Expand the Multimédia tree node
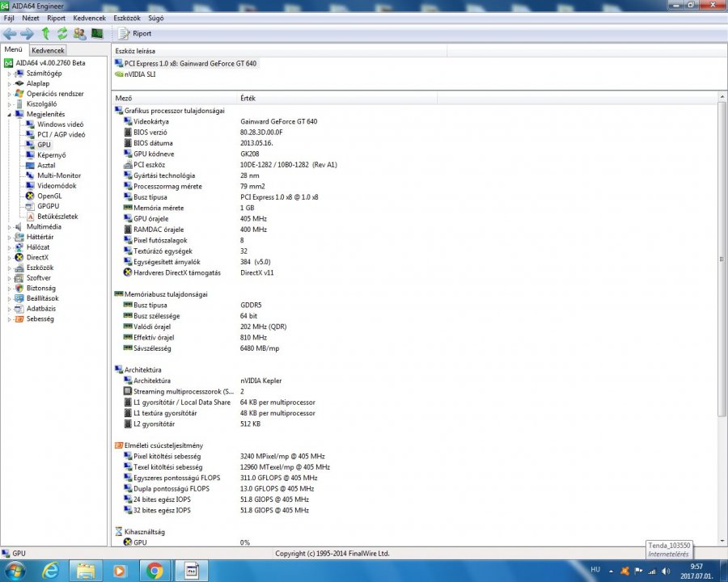 [x=9, y=227]
